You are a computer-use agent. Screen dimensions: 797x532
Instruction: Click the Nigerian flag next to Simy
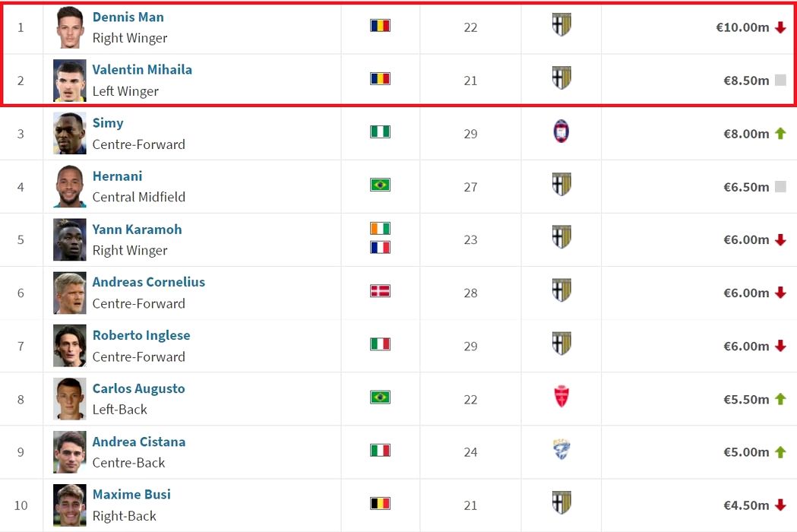380,131
